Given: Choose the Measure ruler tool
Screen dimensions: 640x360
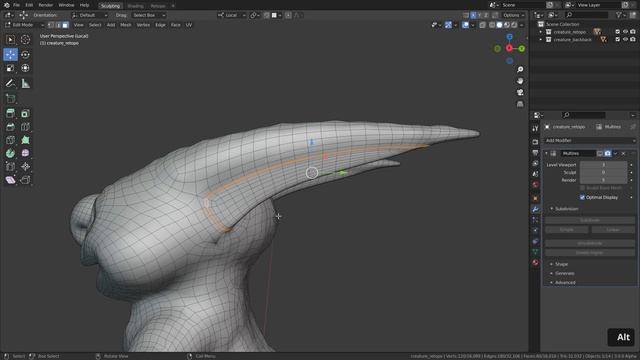Looking at the screenshot, I should (x=25, y=84).
